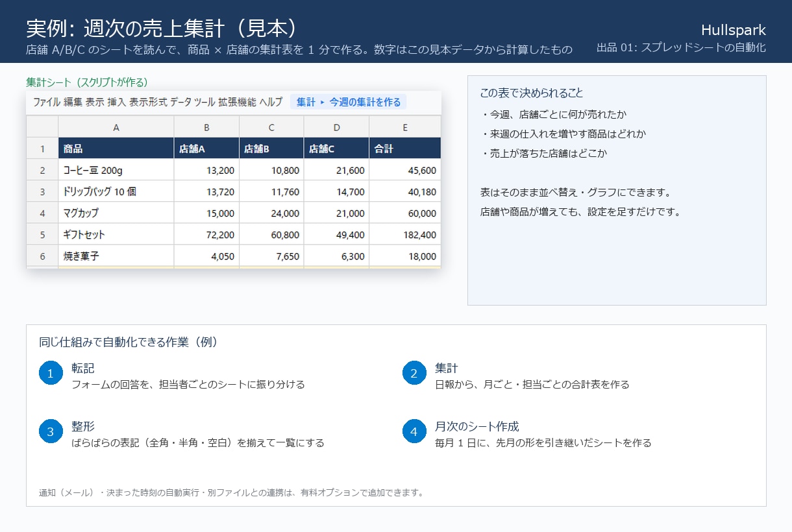Screen dimensions: 792x532
Task: Open the ファイル menu in the sheet
Action: click(47, 102)
